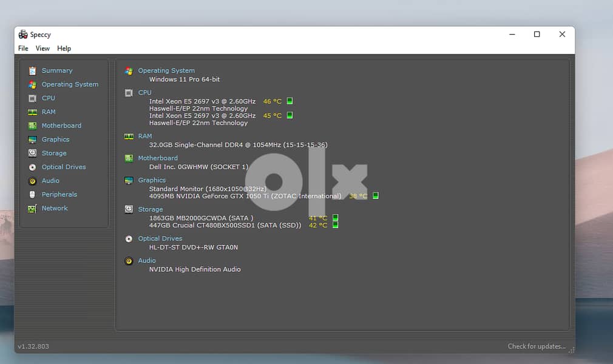Click the Network icon in sidebar
The image size is (613, 364).
coord(32,209)
